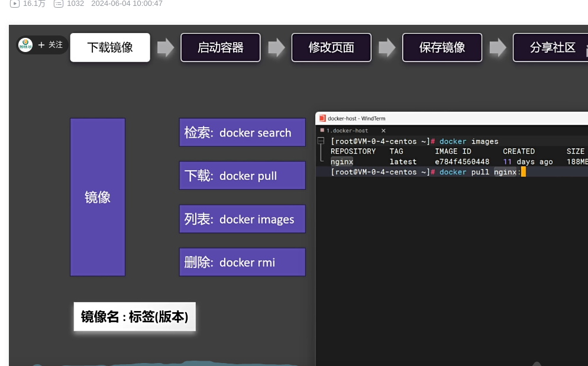
Task: Select the 保存镜像 step box
Action: coord(442,47)
